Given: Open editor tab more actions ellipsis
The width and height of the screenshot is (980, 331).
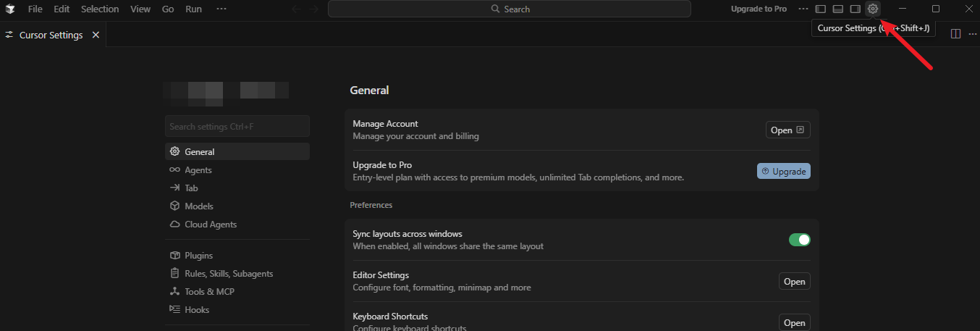Looking at the screenshot, I should (x=972, y=34).
